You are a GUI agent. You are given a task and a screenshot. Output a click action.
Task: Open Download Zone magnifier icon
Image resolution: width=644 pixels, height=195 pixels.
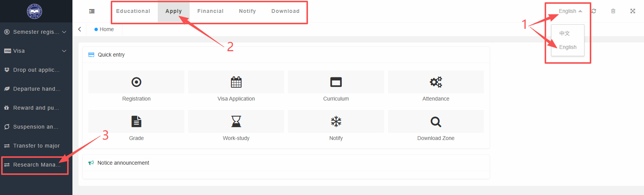436,121
